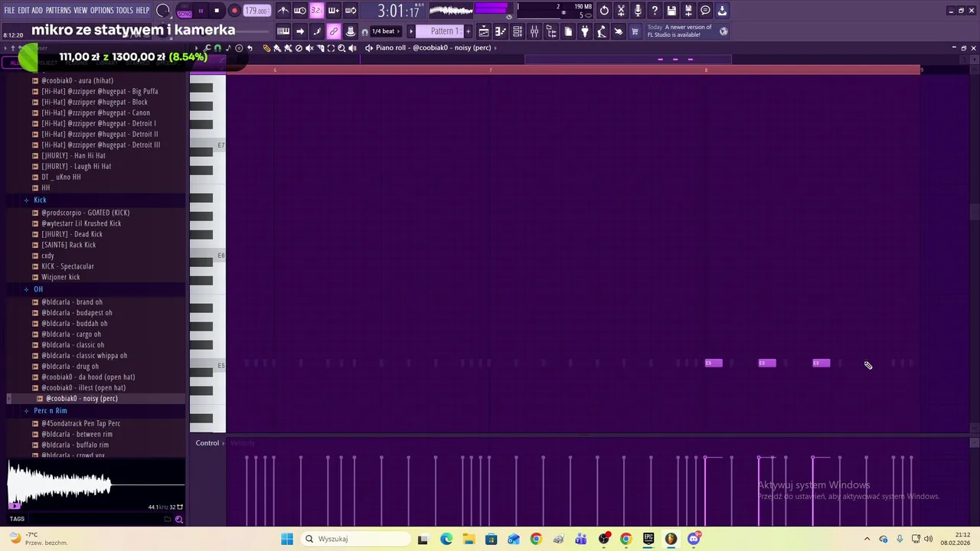Click the Windows Start button
Image resolution: width=980 pixels, height=551 pixels.
point(287,539)
